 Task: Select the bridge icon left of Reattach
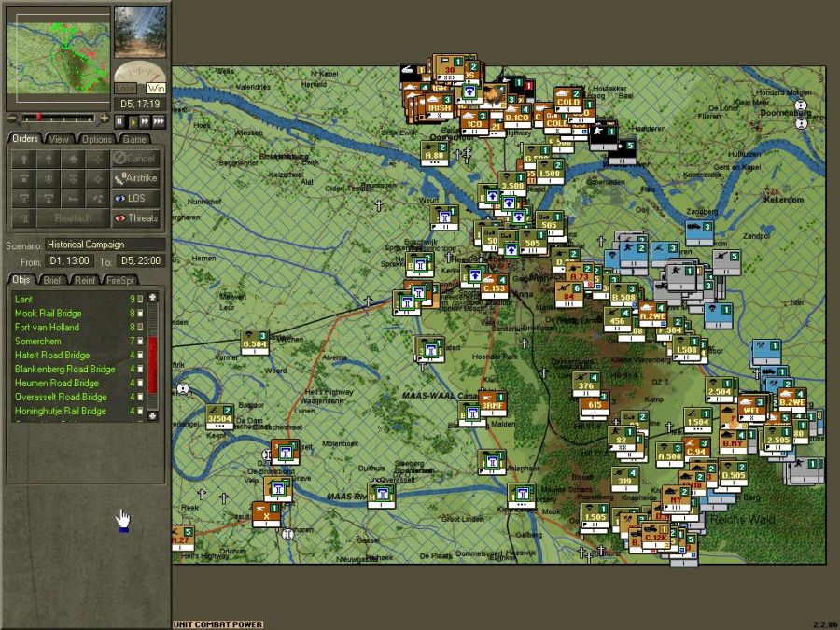click(24, 218)
